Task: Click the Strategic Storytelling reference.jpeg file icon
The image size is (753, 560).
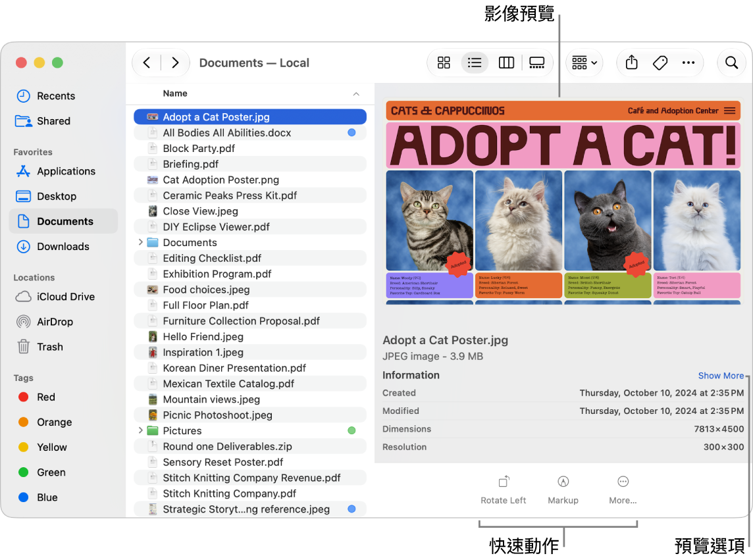Action: pyautogui.click(x=153, y=509)
